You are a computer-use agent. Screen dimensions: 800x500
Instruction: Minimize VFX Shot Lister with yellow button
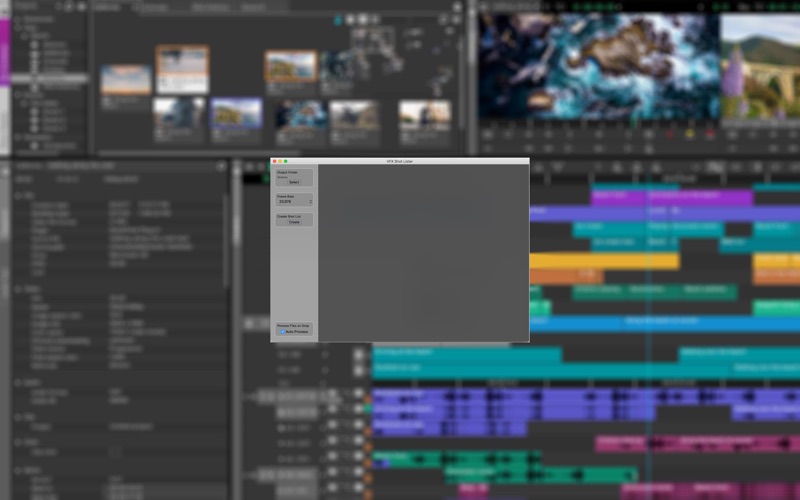pyautogui.click(x=280, y=161)
